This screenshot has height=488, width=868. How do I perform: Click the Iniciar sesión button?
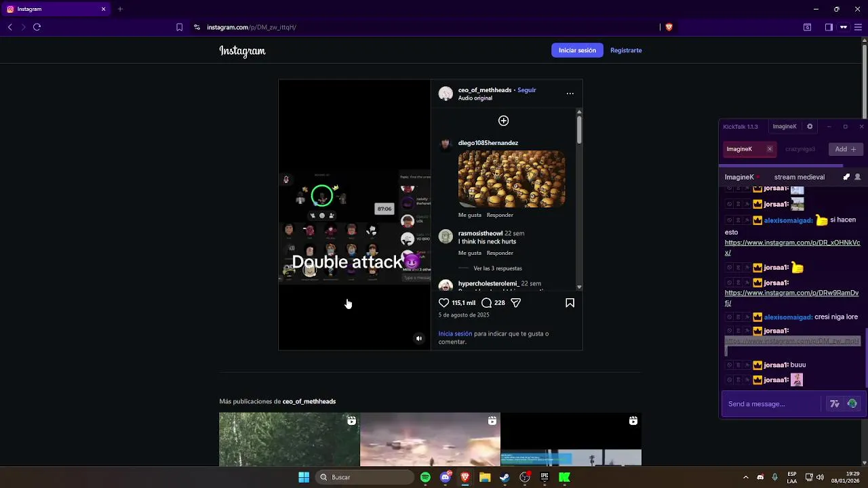click(x=577, y=50)
